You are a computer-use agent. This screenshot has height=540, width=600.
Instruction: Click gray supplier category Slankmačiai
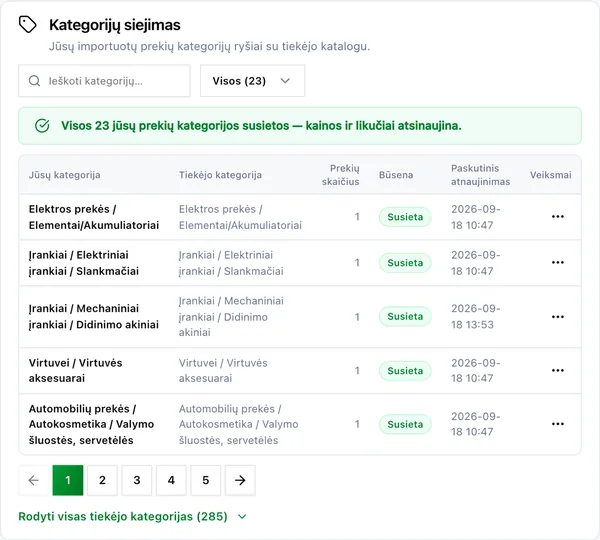pos(231,263)
